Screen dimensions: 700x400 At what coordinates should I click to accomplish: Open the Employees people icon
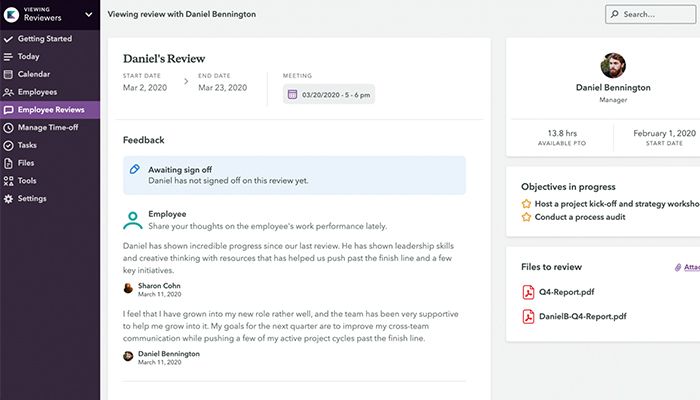pyautogui.click(x=9, y=92)
